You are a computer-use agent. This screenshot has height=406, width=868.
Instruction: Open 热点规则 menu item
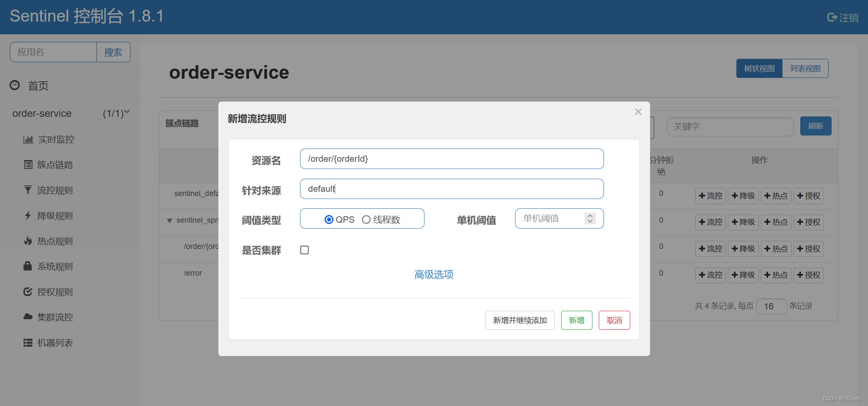55,241
